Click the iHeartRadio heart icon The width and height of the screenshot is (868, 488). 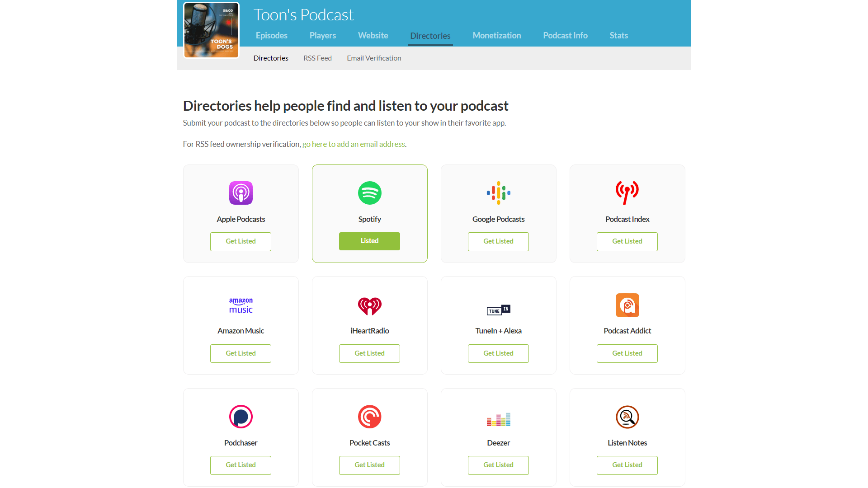pos(369,306)
